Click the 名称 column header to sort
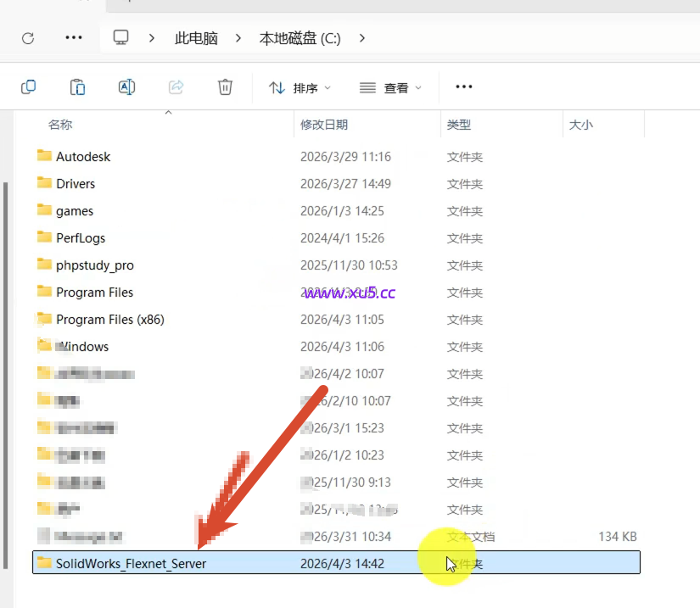Viewport: 700px width, 608px height. click(59, 124)
